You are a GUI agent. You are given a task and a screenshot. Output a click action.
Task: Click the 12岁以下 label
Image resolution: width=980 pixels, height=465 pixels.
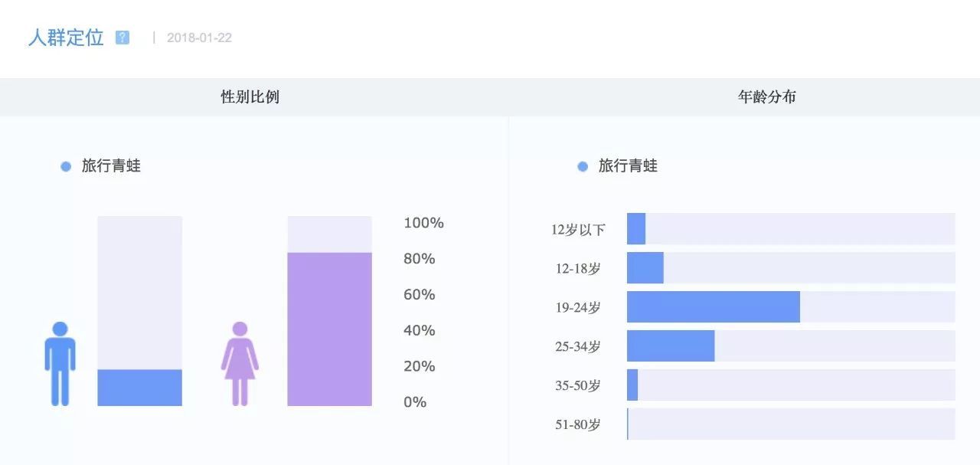pos(578,230)
